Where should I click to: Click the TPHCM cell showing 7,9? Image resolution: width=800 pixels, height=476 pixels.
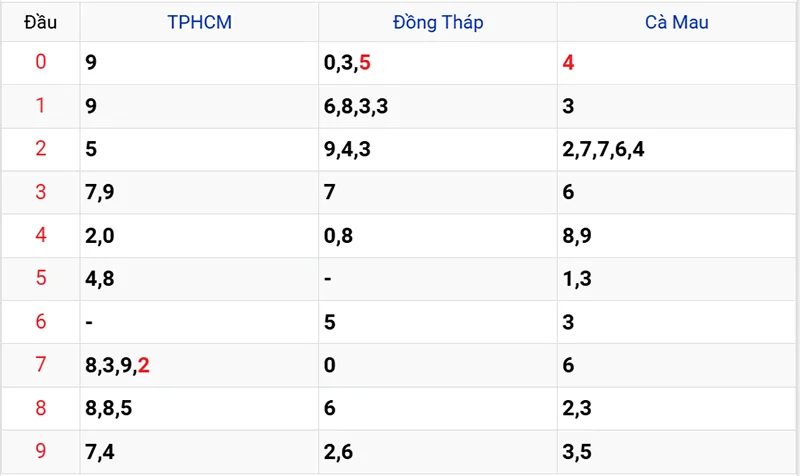tap(100, 193)
